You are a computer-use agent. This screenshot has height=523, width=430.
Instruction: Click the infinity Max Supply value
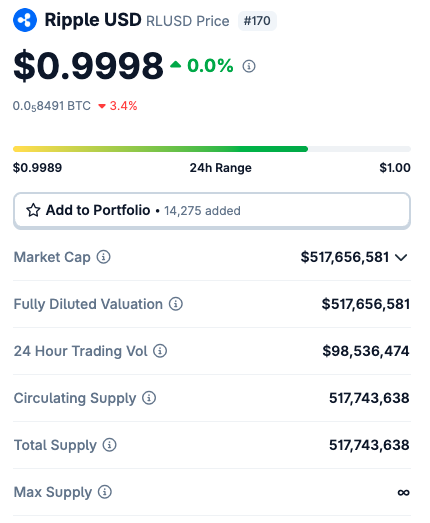(x=403, y=492)
